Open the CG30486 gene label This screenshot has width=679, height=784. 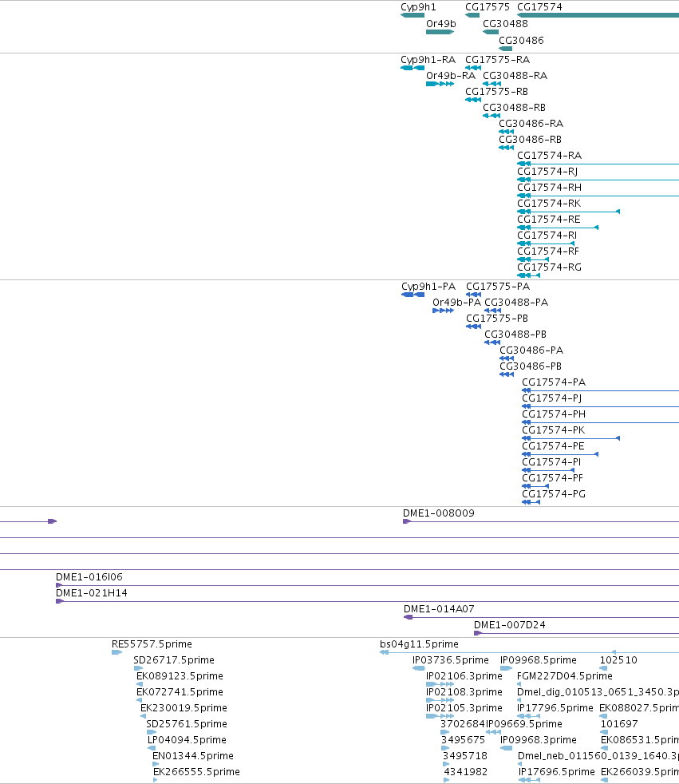point(521,40)
